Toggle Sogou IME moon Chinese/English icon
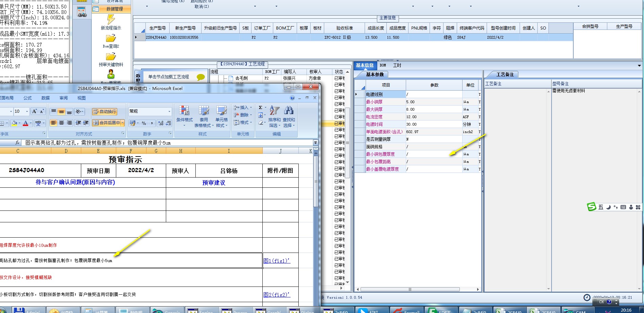Screen dimensions: 644x313 point(608,207)
